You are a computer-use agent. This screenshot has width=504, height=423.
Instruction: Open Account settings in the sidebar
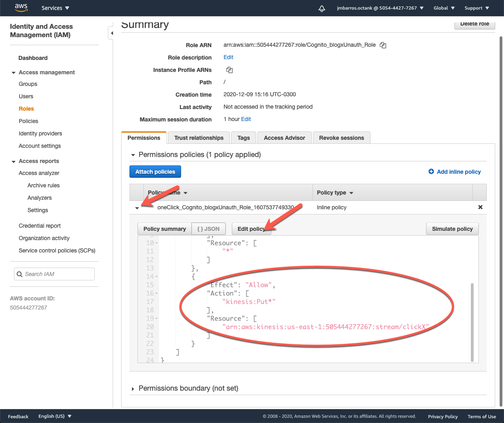(x=40, y=146)
